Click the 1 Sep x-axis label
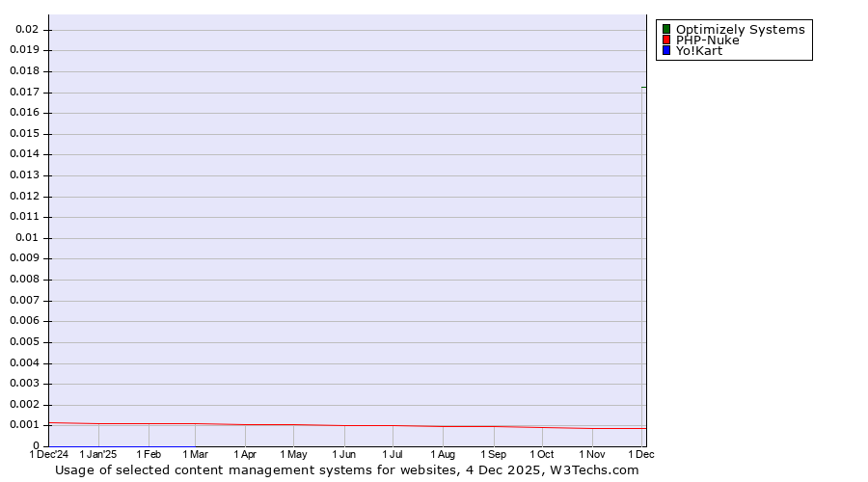Screen dimensions: 868x482 click(493, 454)
